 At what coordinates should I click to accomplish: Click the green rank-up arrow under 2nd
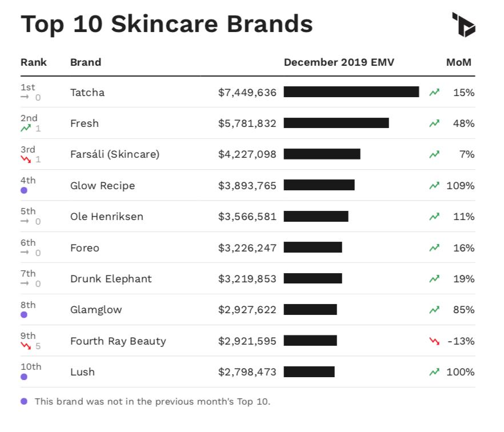pyautogui.click(x=25, y=129)
